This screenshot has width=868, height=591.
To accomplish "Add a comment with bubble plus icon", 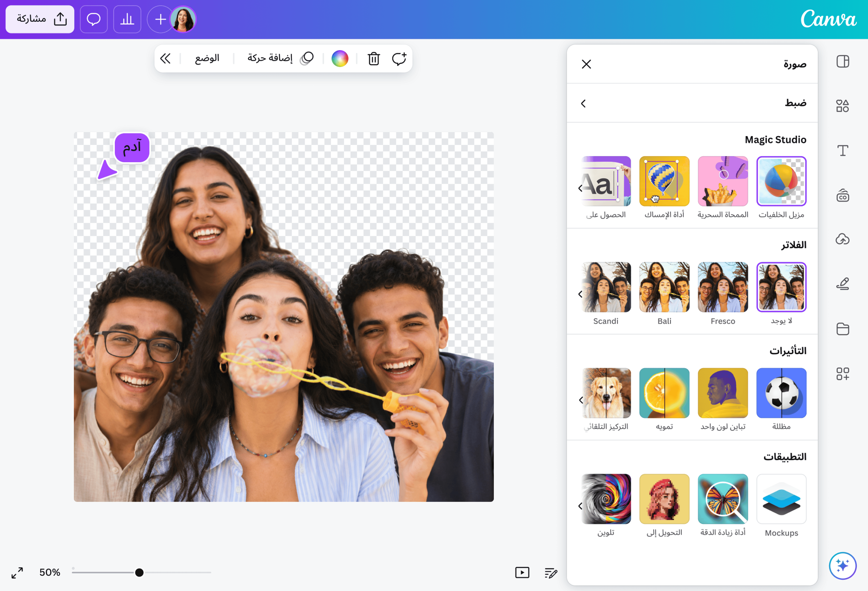I will (x=399, y=58).
